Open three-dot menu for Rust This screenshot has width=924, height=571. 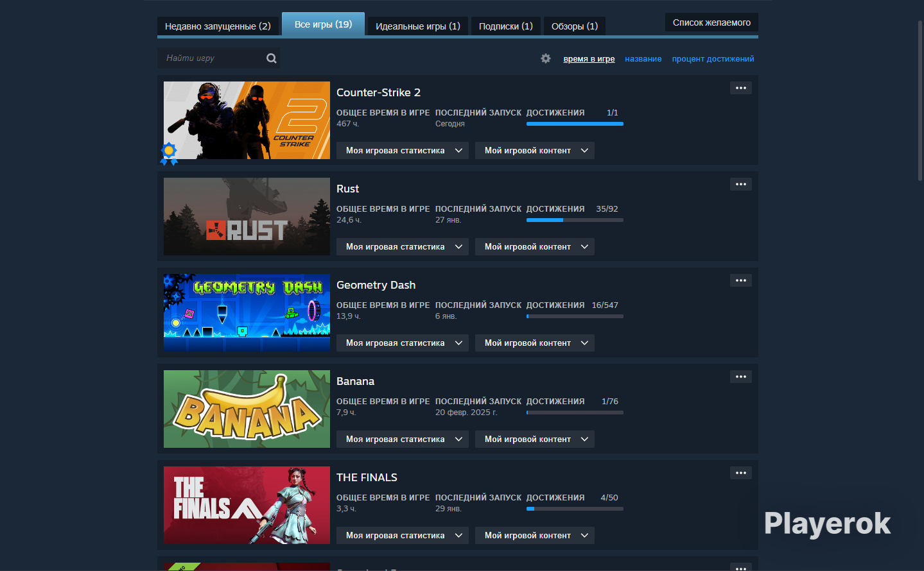point(740,184)
